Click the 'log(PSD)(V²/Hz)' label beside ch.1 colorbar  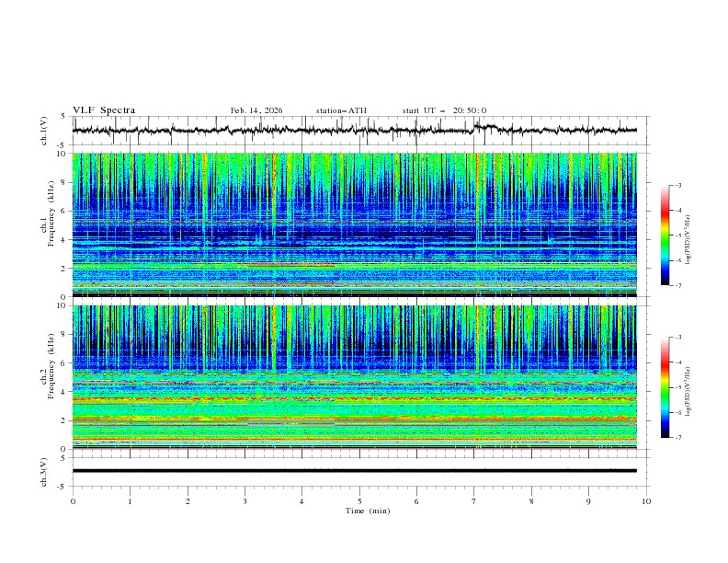click(x=688, y=240)
